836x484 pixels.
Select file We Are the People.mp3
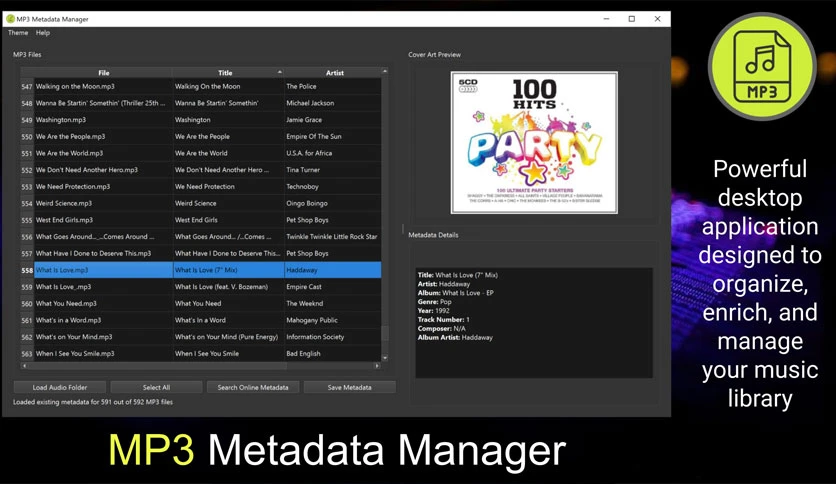(70, 136)
